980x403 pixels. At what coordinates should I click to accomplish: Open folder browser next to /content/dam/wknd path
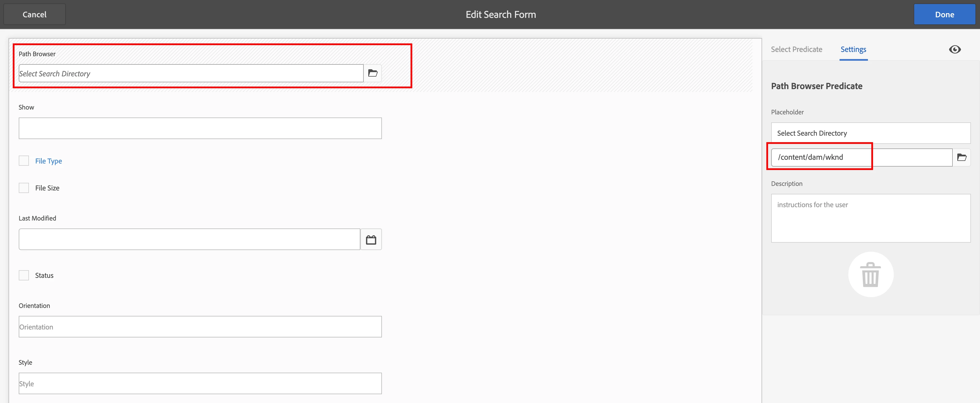click(x=961, y=157)
